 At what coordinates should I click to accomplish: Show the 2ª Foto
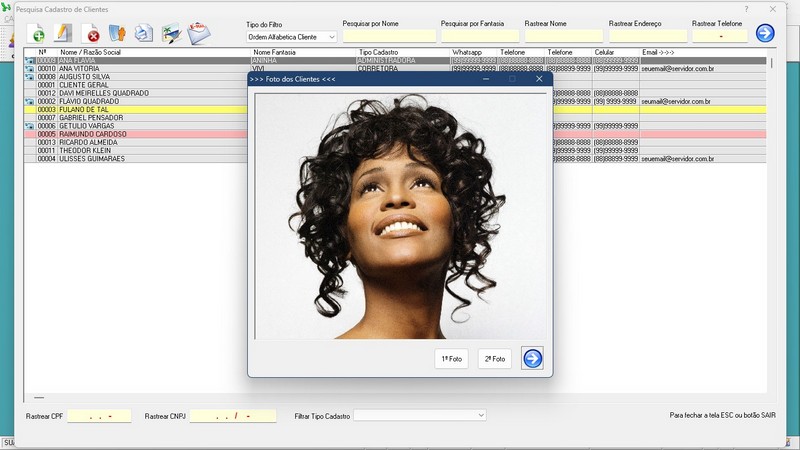(x=494, y=359)
